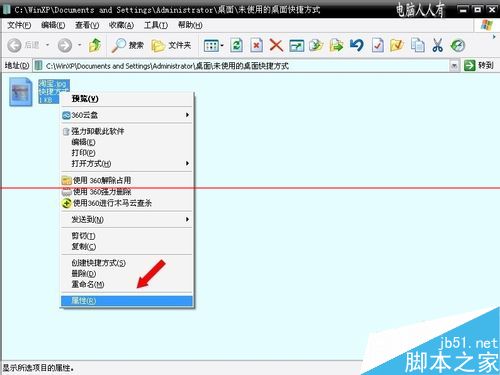Minimize the explorer window

(463, 10)
